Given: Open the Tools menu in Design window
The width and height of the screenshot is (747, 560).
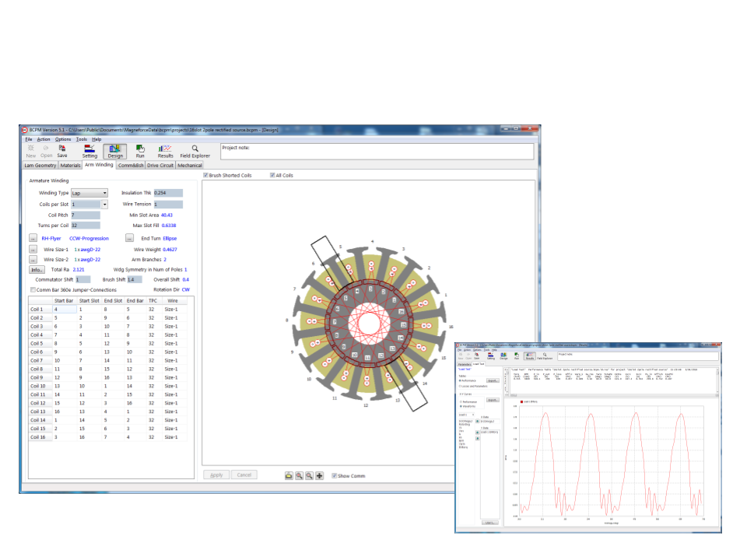Looking at the screenshot, I should pyautogui.click(x=82, y=139).
